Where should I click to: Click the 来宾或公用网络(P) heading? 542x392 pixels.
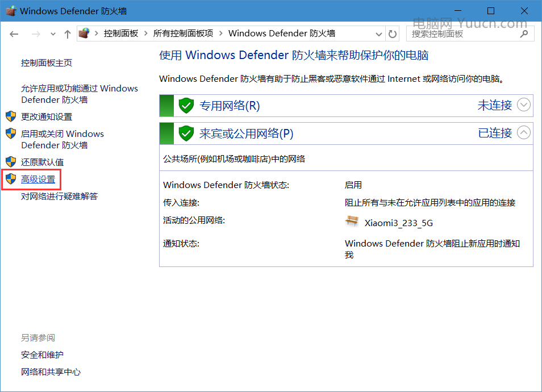click(x=247, y=134)
